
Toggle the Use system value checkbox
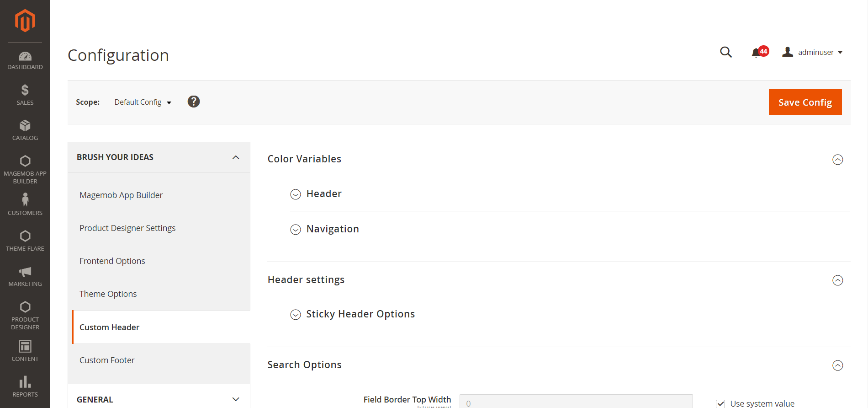720,403
